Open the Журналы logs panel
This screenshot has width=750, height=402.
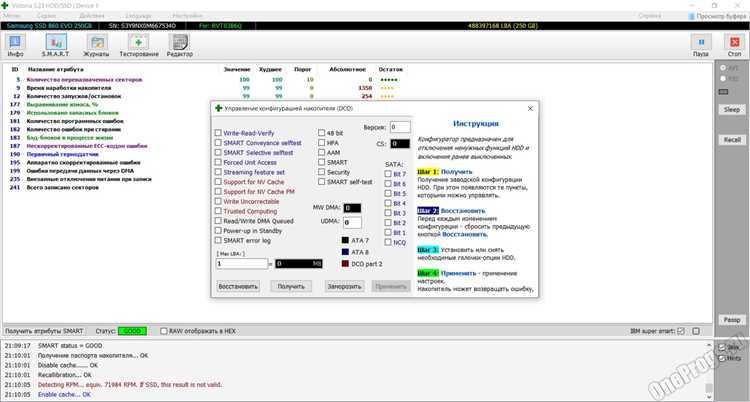[x=96, y=46]
